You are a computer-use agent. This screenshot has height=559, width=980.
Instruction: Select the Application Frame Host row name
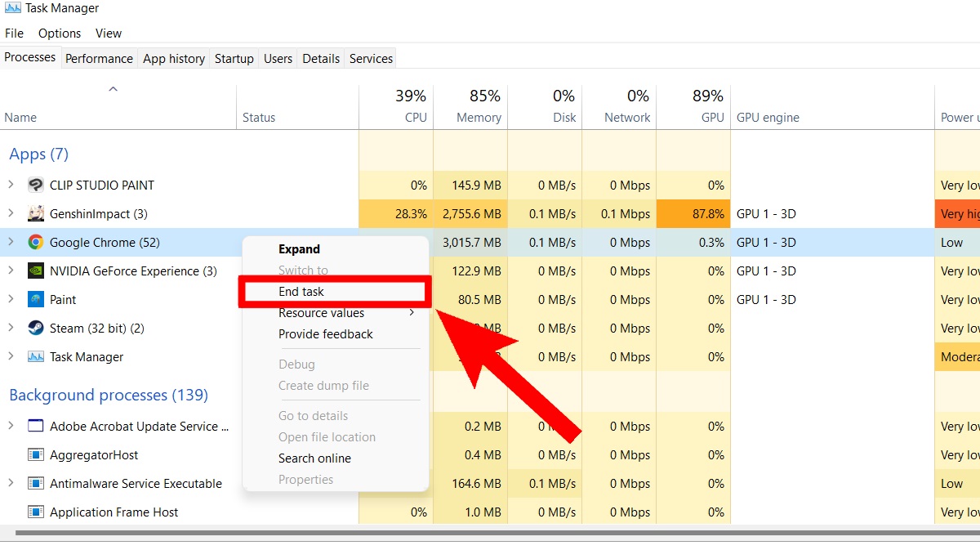[x=114, y=512]
